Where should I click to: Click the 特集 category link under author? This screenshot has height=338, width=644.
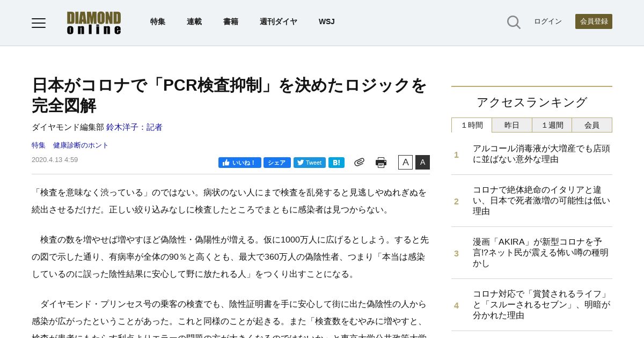tap(39, 145)
